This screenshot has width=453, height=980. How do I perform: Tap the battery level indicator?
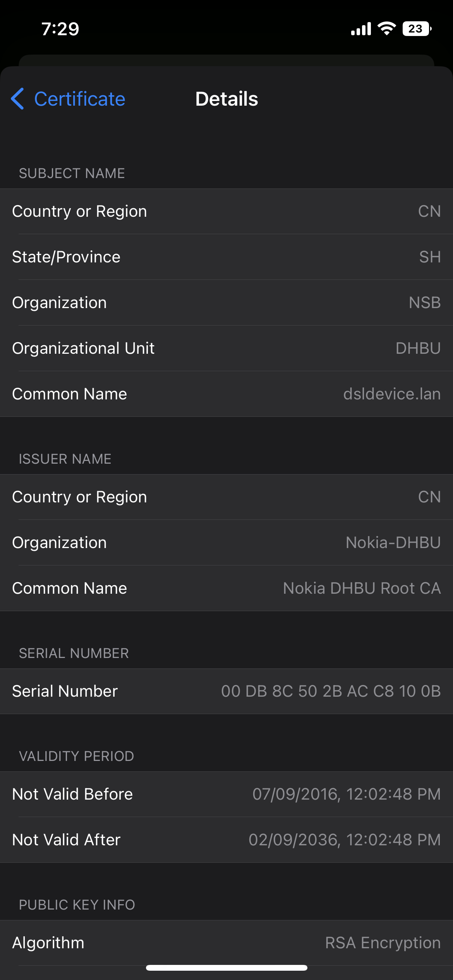(x=417, y=29)
